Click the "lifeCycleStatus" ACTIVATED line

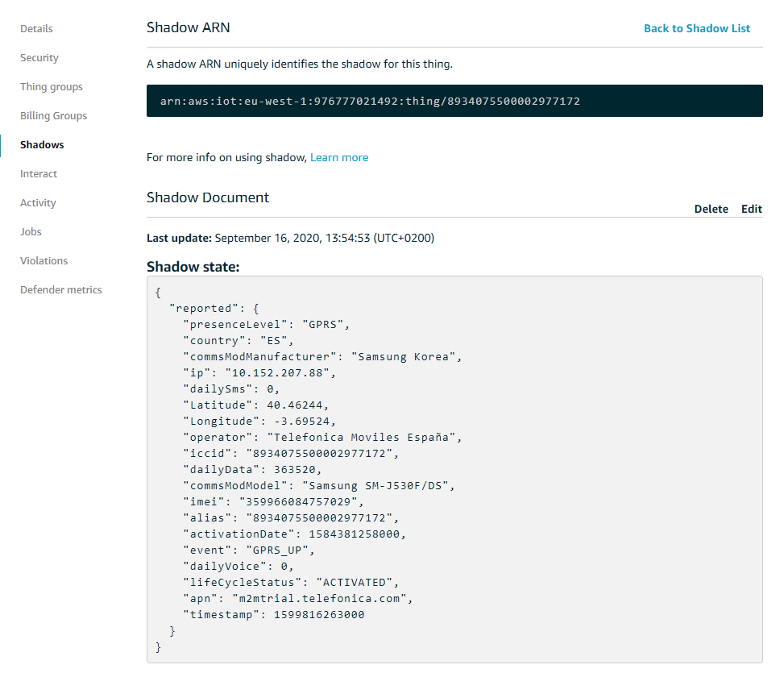tap(291, 583)
